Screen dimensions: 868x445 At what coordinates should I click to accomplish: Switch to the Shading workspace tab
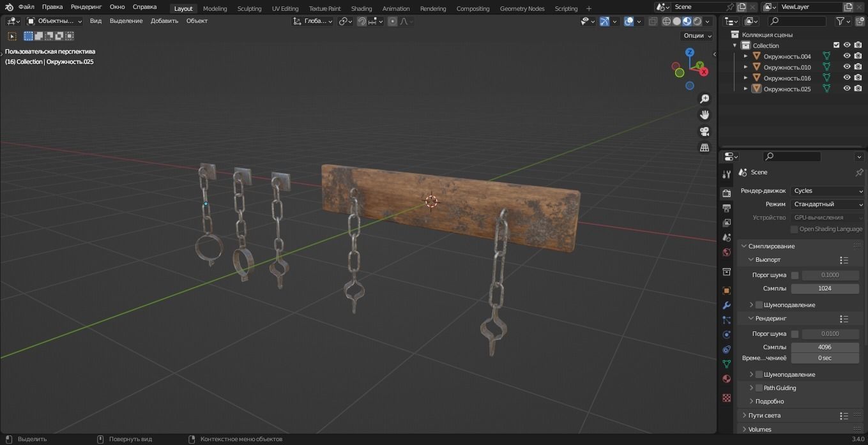tap(362, 8)
